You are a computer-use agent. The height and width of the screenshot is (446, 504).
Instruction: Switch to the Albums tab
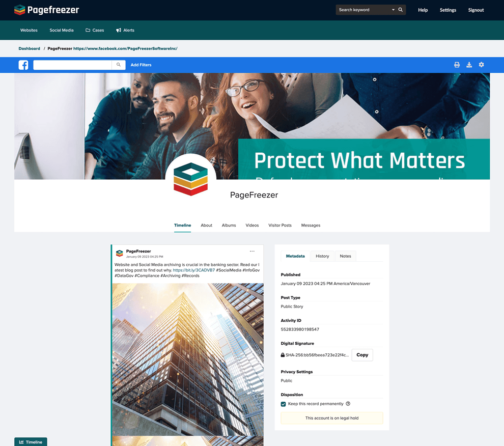(229, 226)
